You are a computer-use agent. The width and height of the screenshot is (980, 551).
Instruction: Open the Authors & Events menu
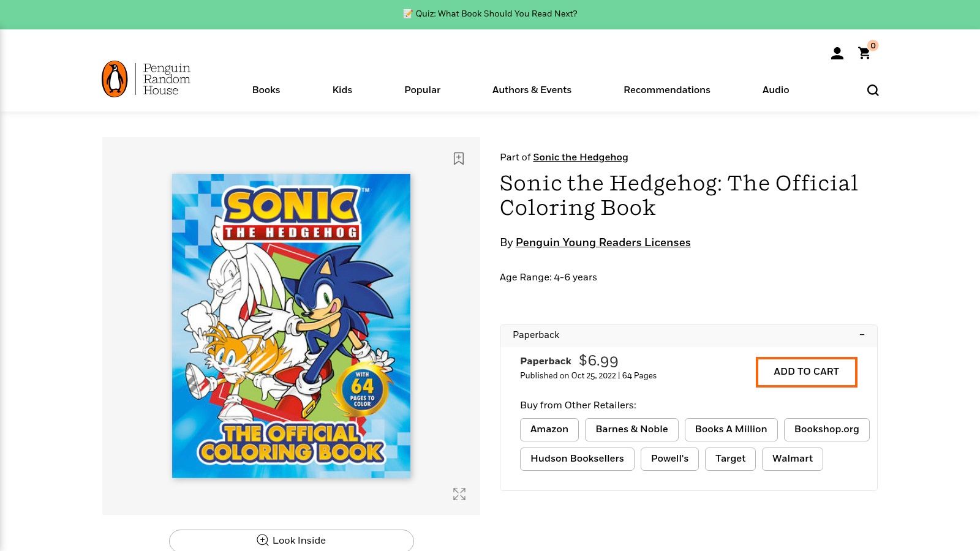[532, 90]
